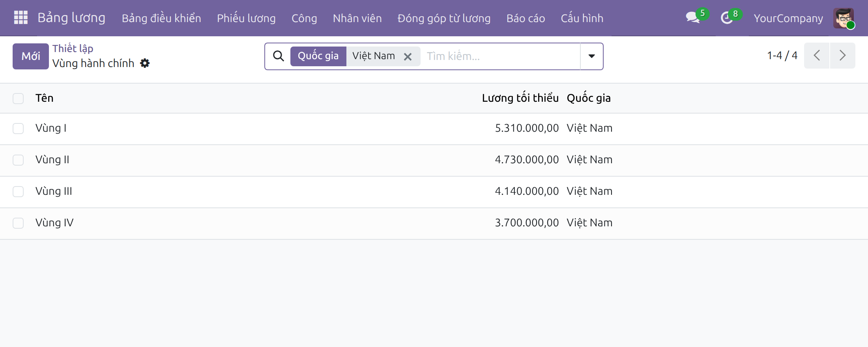
Task: Open the messages chat icon
Action: (x=693, y=18)
